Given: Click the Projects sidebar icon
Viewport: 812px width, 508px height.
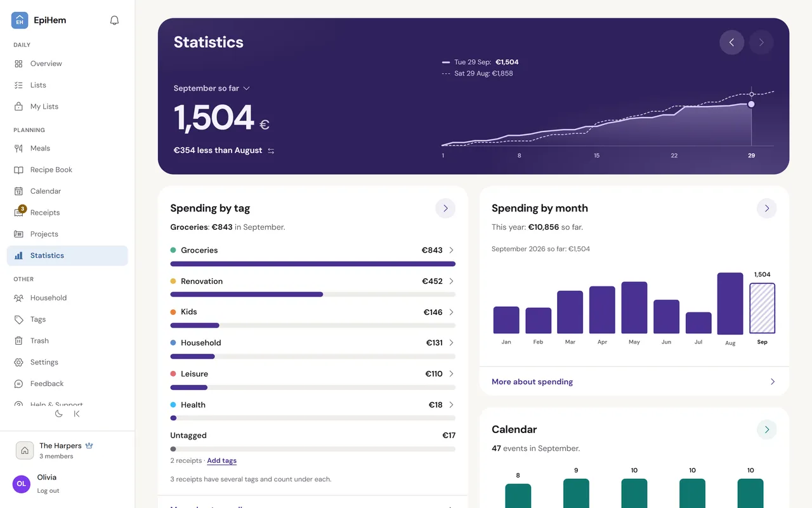Looking at the screenshot, I should point(18,234).
